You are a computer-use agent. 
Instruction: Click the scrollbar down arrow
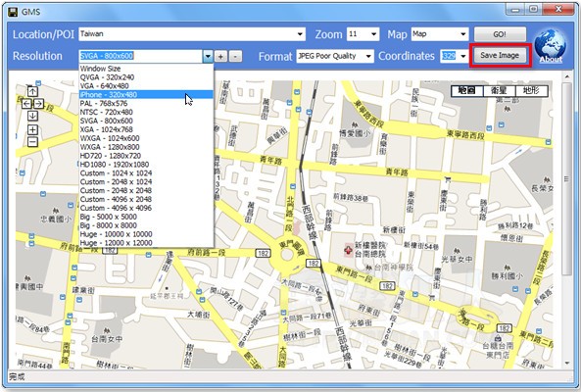[x=567, y=364]
